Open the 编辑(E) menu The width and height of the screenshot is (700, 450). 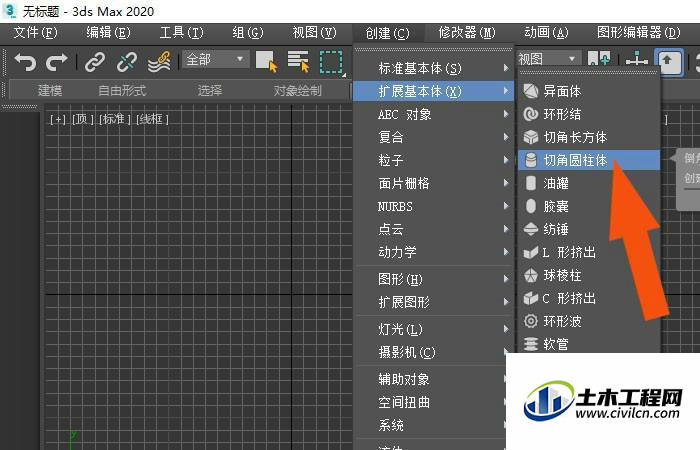[x=108, y=33]
